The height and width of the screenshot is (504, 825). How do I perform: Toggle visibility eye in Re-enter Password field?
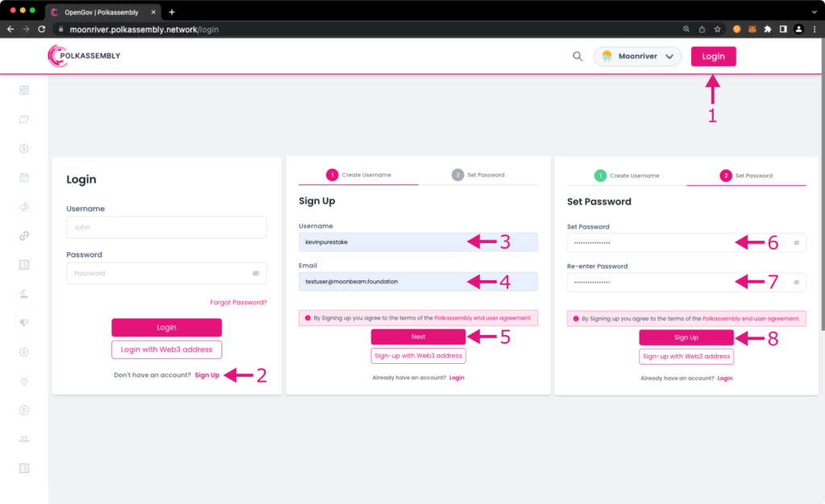pyautogui.click(x=797, y=283)
